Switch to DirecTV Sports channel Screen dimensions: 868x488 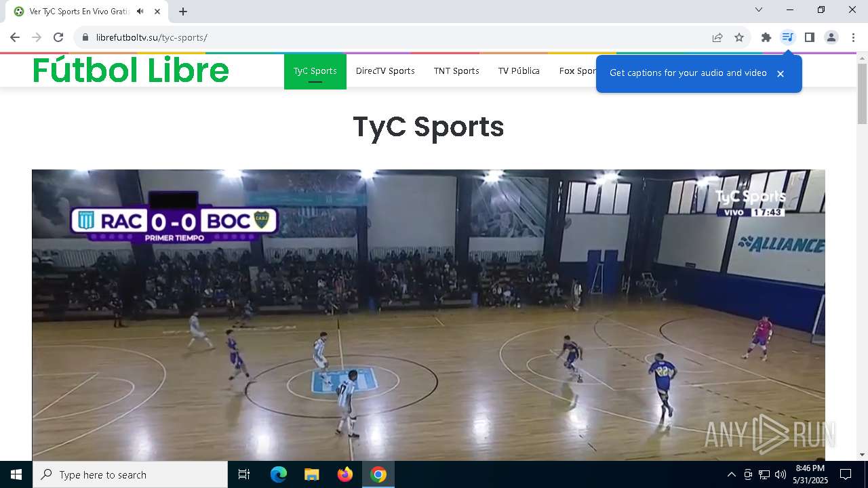(x=385, y=71)
